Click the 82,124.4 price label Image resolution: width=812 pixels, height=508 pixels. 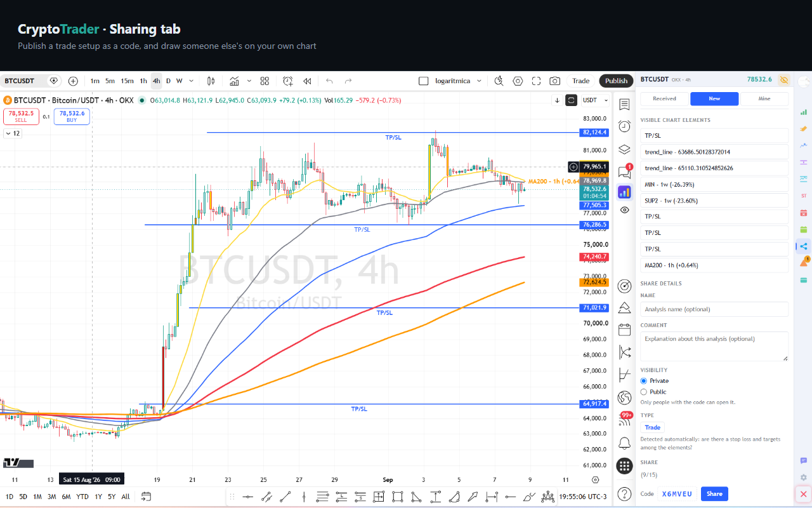click(x=594, y=132)
